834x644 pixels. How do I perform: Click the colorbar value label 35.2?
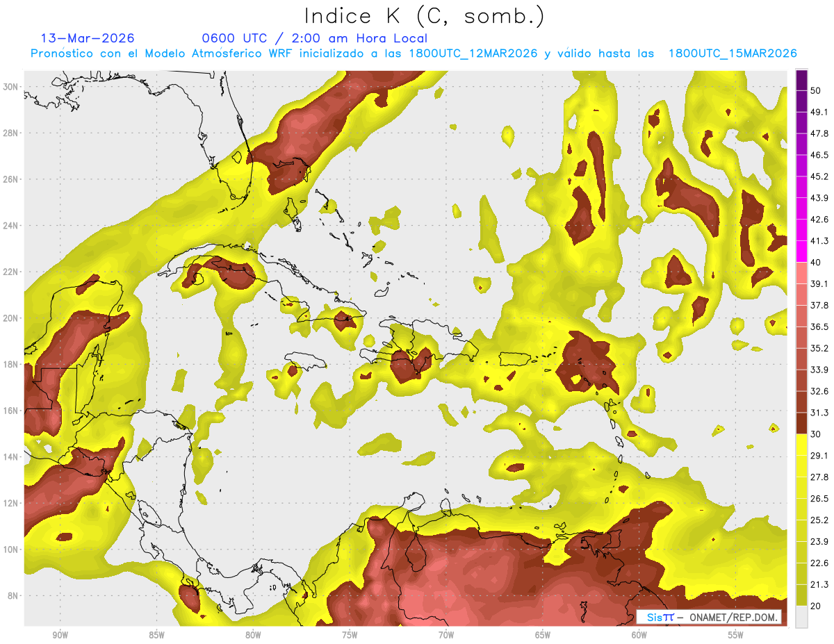(x=819, y=348)
